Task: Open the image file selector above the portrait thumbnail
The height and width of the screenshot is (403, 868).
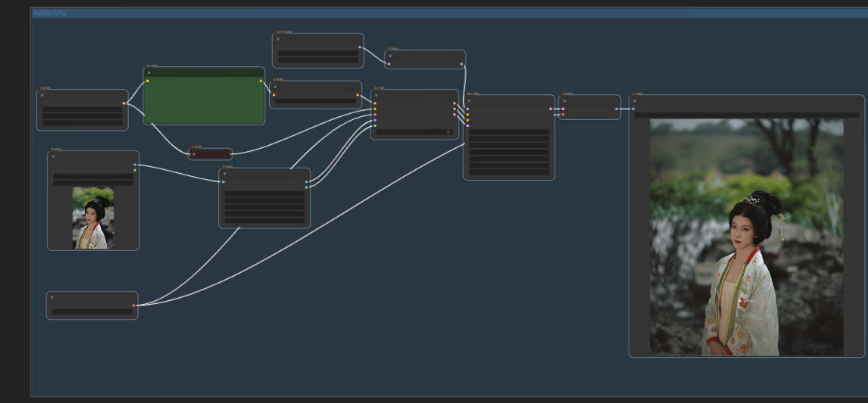Action: [x=93, y=176]
